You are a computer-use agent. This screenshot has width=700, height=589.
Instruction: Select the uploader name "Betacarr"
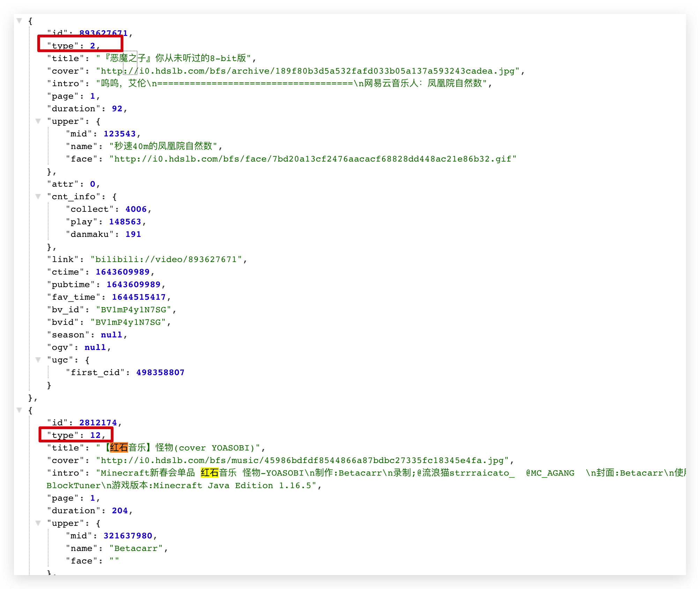point(135,548)
